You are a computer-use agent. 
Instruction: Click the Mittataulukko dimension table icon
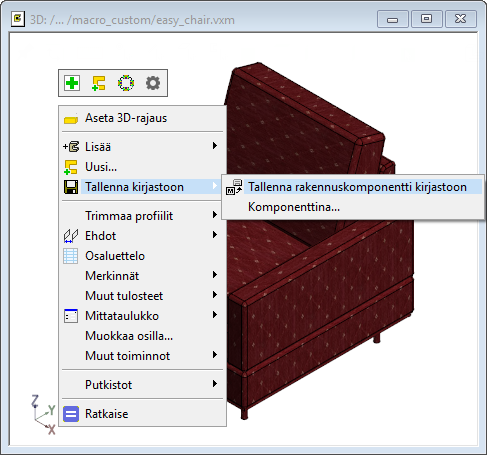pyautogui.click(x=71, y=316)
